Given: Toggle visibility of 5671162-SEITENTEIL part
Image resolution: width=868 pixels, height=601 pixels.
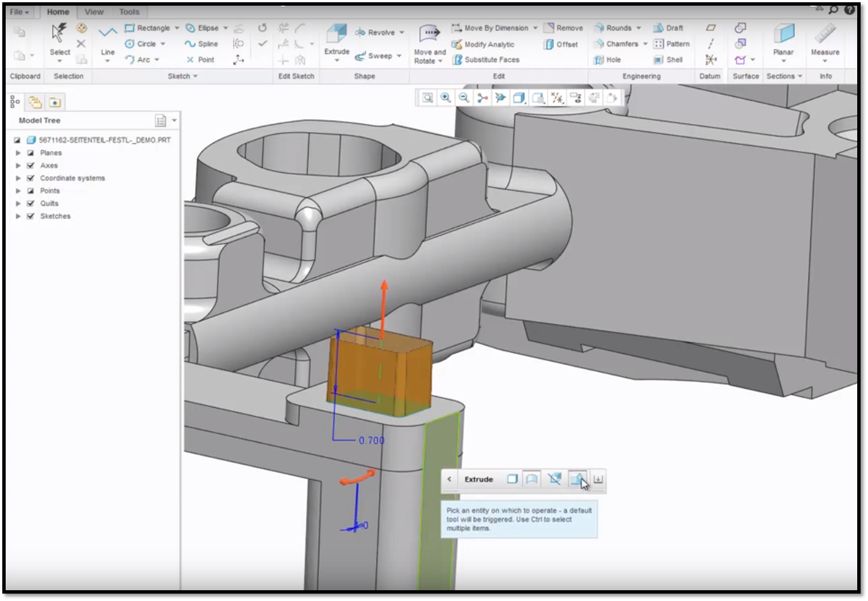Looking at the screenshot, I should 17,140.
